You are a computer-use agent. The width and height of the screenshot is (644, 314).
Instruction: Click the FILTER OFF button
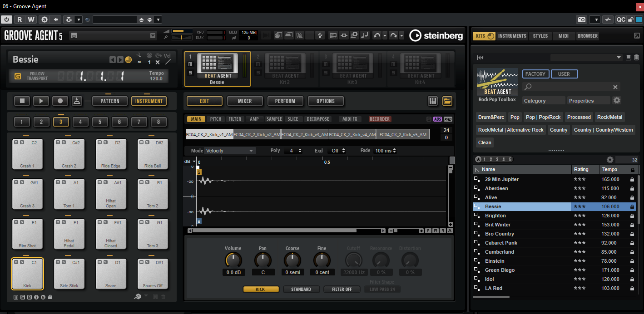342,289
